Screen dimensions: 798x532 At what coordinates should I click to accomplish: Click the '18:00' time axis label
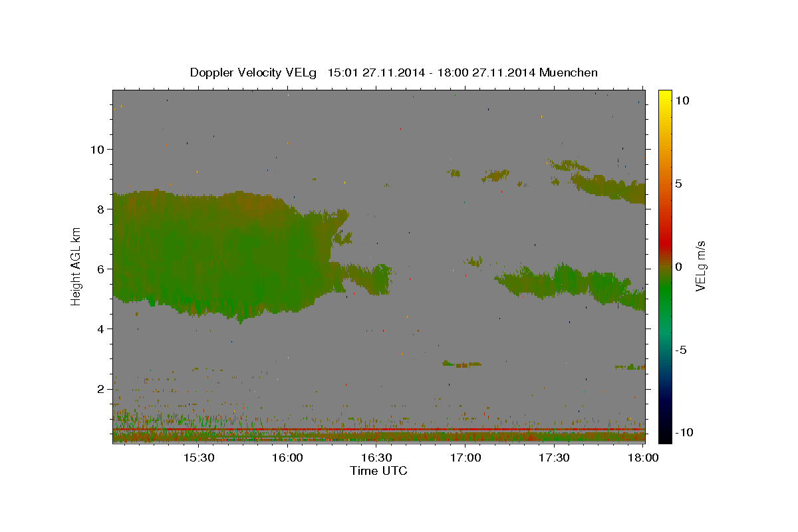(643, 458)
